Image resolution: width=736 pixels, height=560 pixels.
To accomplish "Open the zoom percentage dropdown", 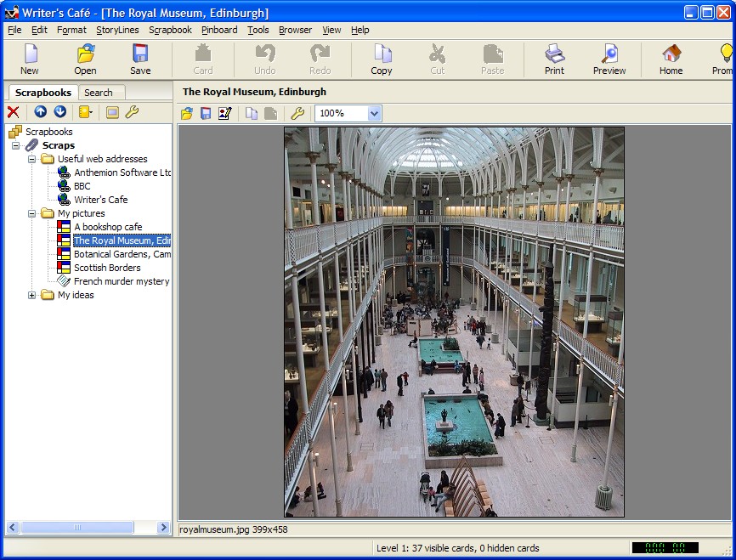I will 371,113.
